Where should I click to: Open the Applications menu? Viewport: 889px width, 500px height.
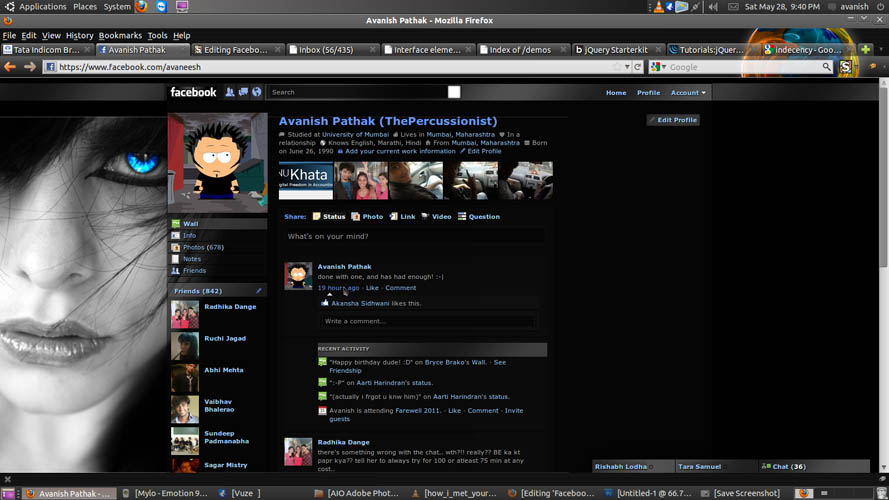(43, 7)
